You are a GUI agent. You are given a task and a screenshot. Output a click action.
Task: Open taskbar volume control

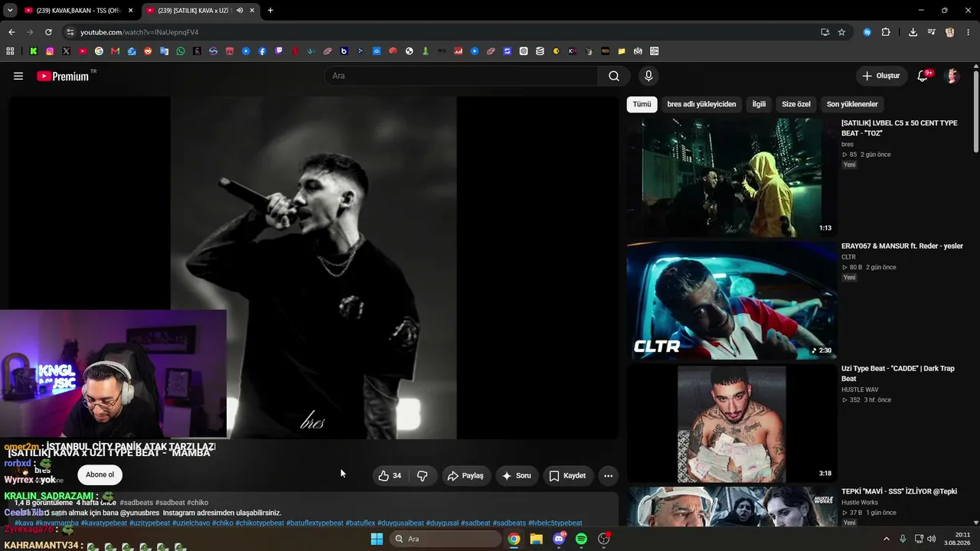(x=932, y=539)
